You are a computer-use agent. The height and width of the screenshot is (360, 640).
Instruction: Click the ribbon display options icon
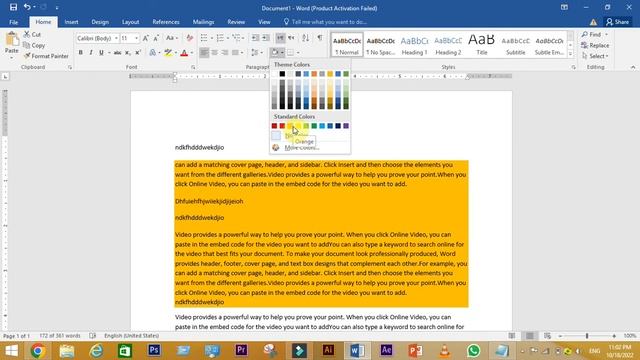564,7
